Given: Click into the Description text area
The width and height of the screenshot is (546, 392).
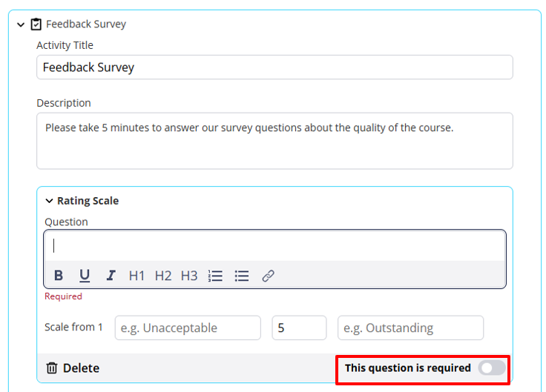Looking at the screenshot, I should coord(274,141).
